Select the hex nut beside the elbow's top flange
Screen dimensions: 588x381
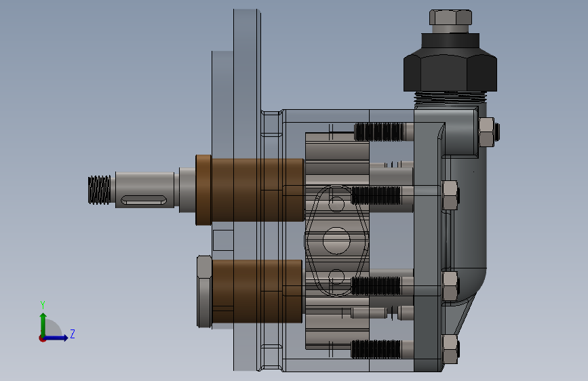[x=487, y=132]
